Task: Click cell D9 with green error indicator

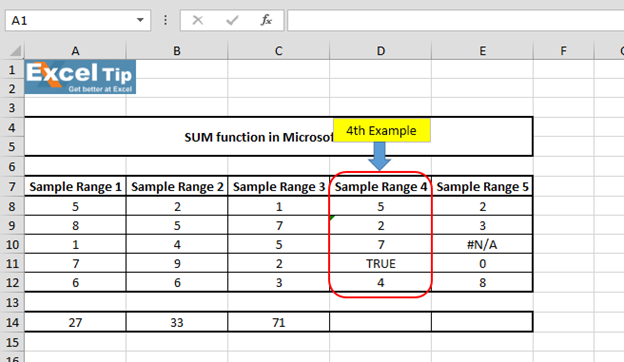Action: click(x=381, y=225)
